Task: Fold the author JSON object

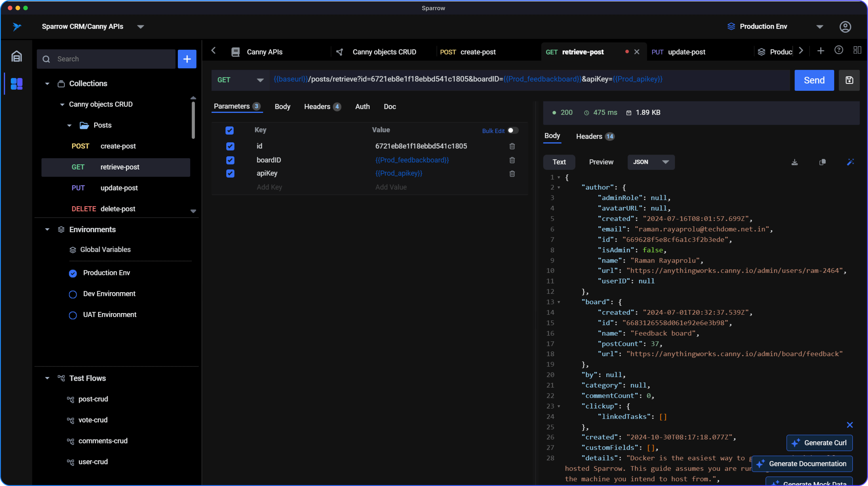Action: click(x=559, y=188)
